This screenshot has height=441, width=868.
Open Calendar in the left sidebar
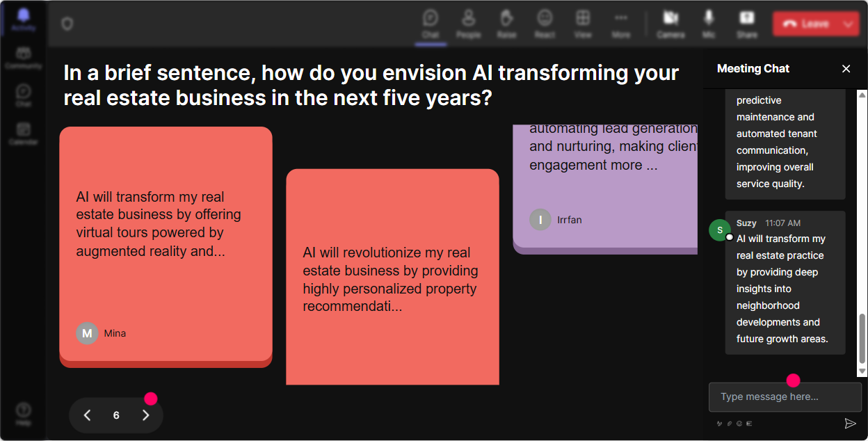tap(24, 133)
